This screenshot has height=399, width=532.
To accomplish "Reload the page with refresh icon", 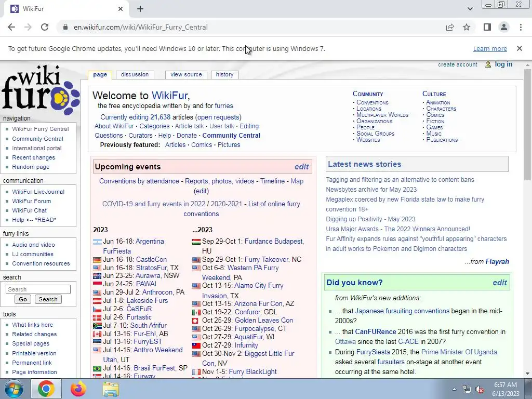I will coord(45,27).
